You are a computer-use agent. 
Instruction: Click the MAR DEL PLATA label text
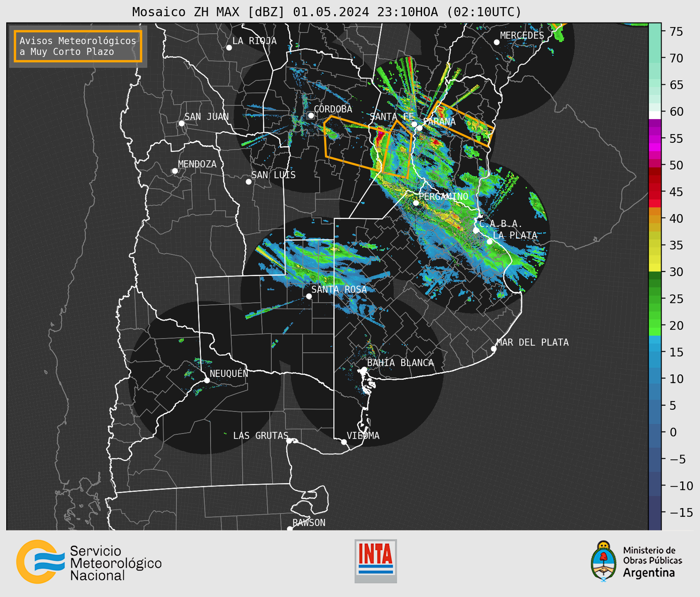coord(532,343)
